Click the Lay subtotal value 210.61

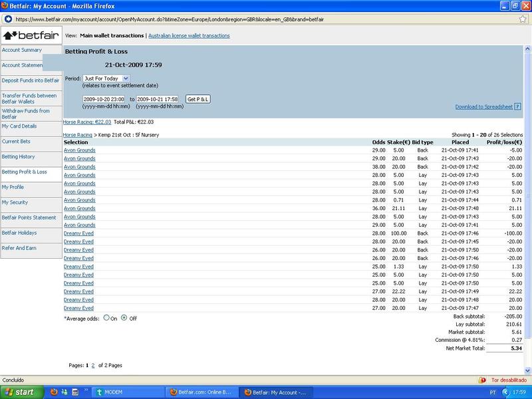514,324
